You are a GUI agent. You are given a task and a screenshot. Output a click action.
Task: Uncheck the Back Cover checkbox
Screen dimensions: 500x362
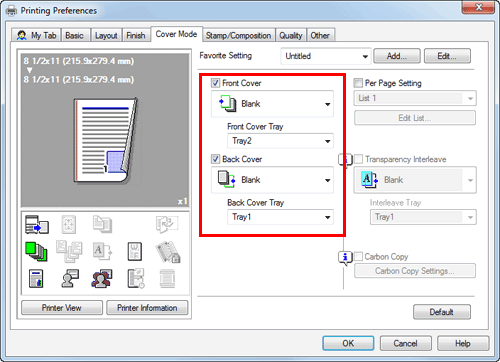(216, 159)
